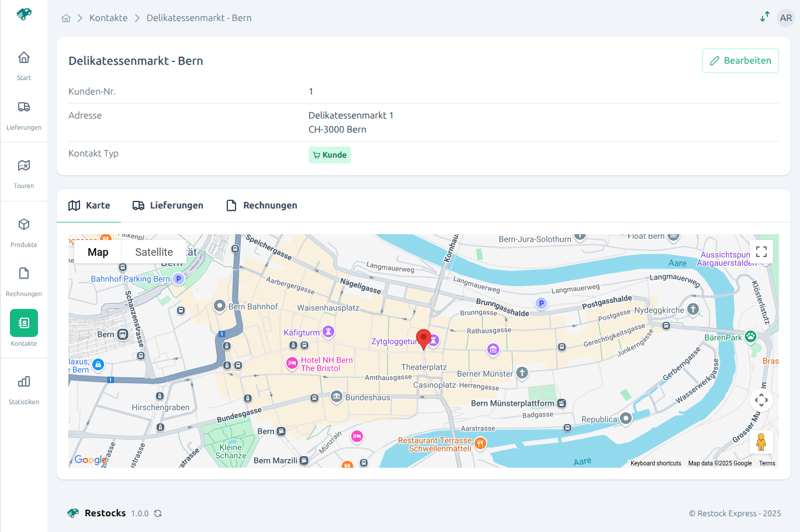Switch to the Karte tab

[x=89, y=206]
